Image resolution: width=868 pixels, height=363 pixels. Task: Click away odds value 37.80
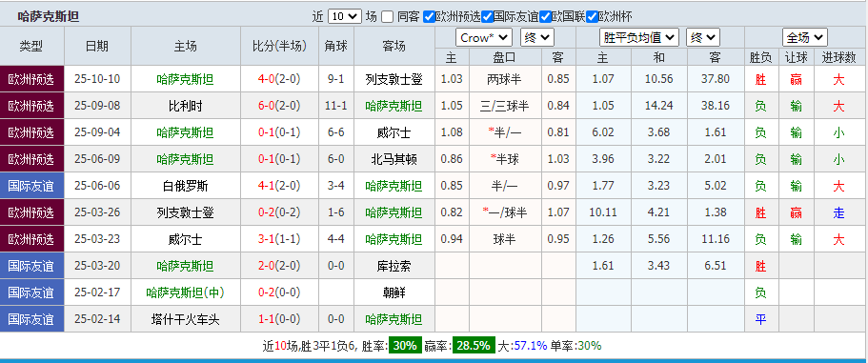click(x=716, y=79)
